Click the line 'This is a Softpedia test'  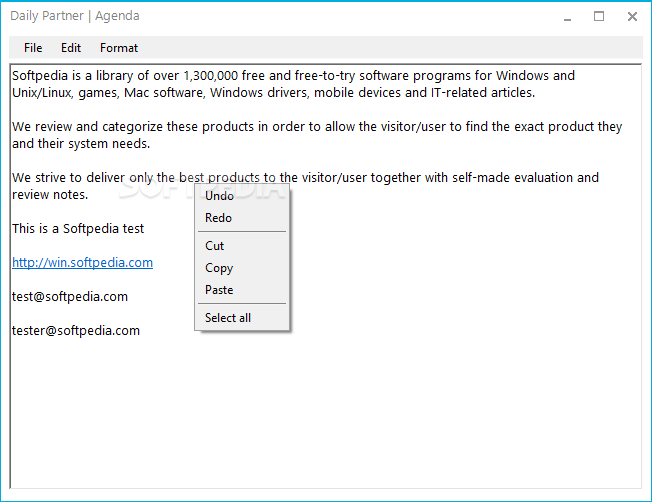[78, 228]
